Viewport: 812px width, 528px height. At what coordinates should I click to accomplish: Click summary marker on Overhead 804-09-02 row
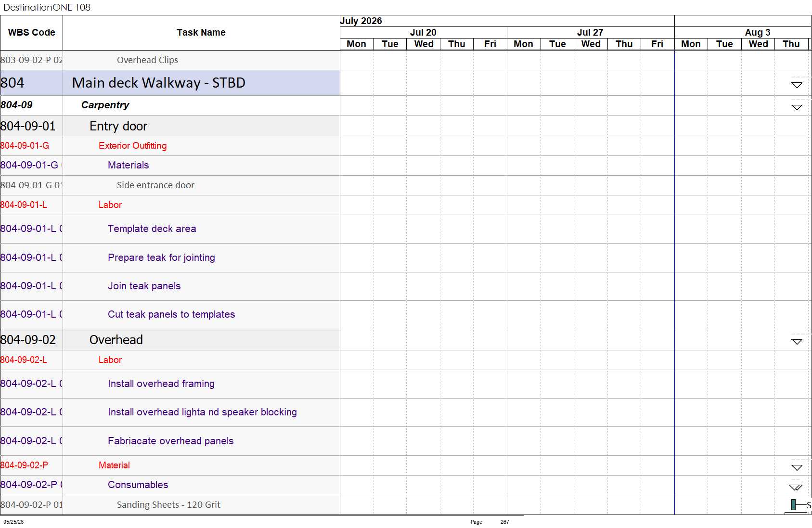pos(797,342)
